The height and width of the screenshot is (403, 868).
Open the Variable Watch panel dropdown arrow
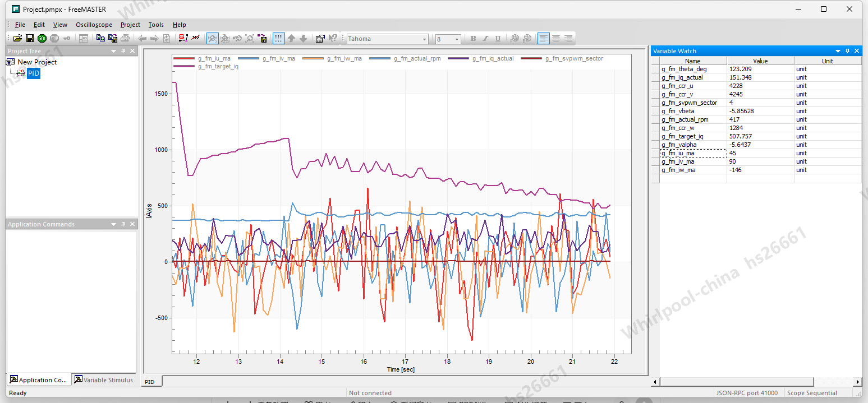click(x=838, y=51)
